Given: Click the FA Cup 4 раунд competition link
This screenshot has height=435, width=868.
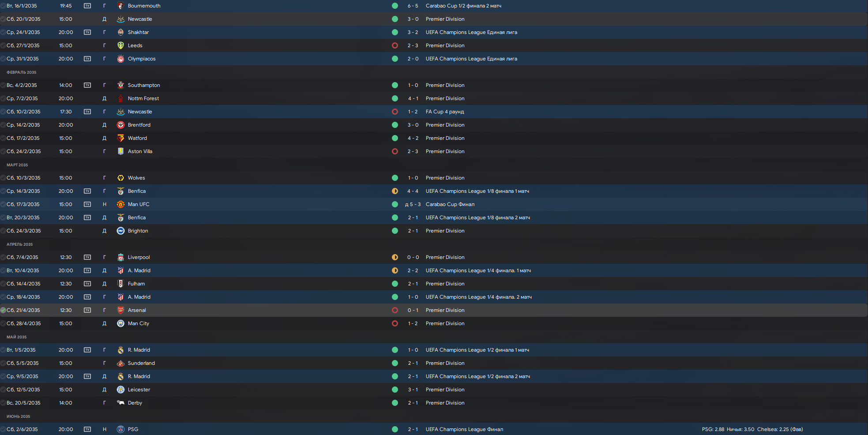Looking at the screenshot, I should pyautogui.click(x=445, y=112).
